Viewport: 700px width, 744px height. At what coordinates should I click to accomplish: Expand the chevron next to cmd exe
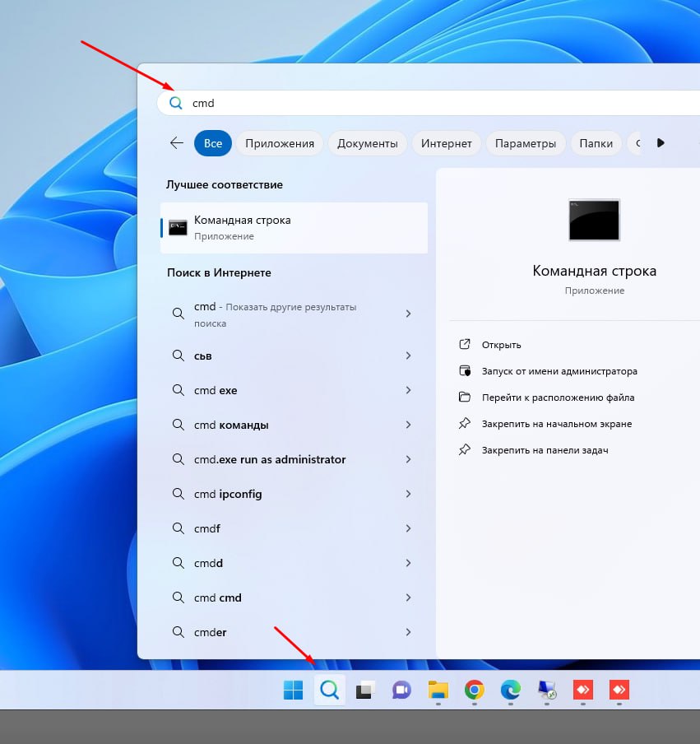408,390
